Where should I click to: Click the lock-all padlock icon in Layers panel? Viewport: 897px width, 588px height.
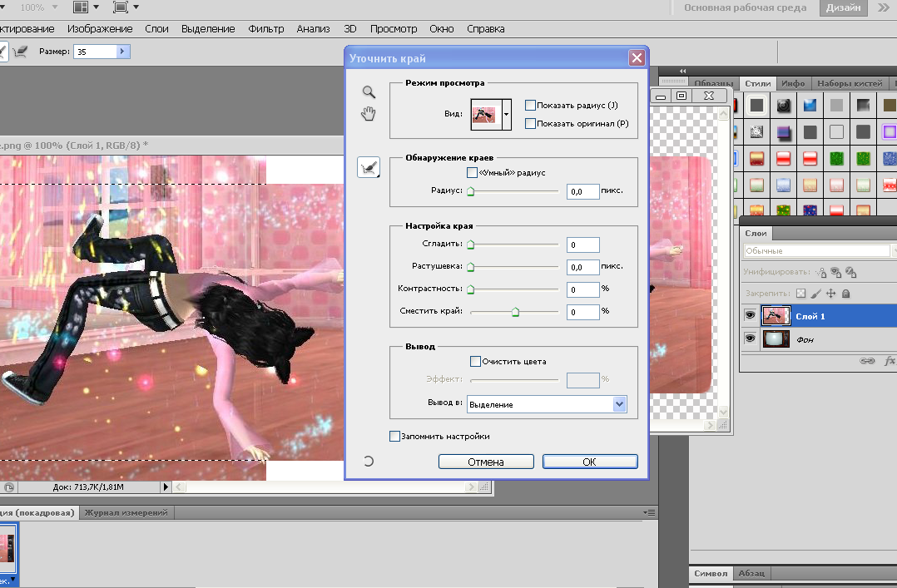coord(845,294)
